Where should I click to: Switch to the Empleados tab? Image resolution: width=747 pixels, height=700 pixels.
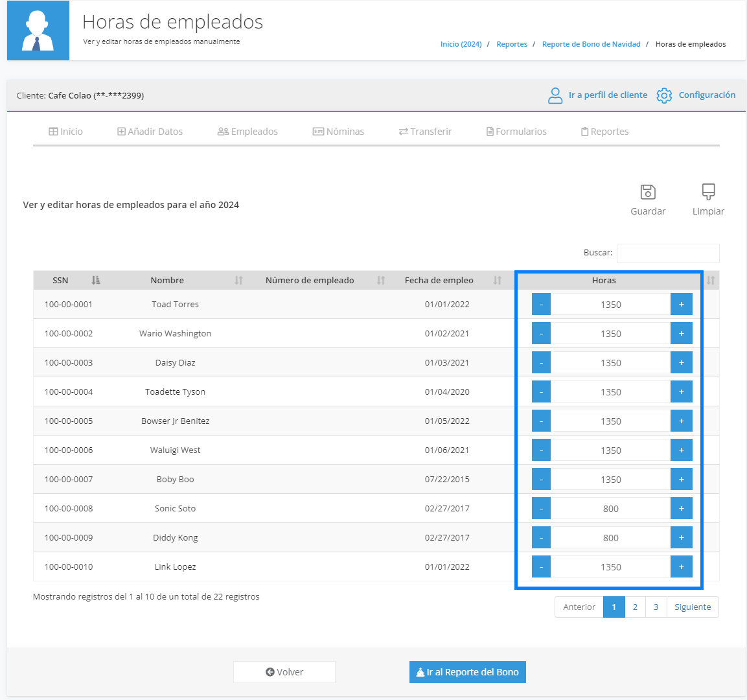(247, 132)
